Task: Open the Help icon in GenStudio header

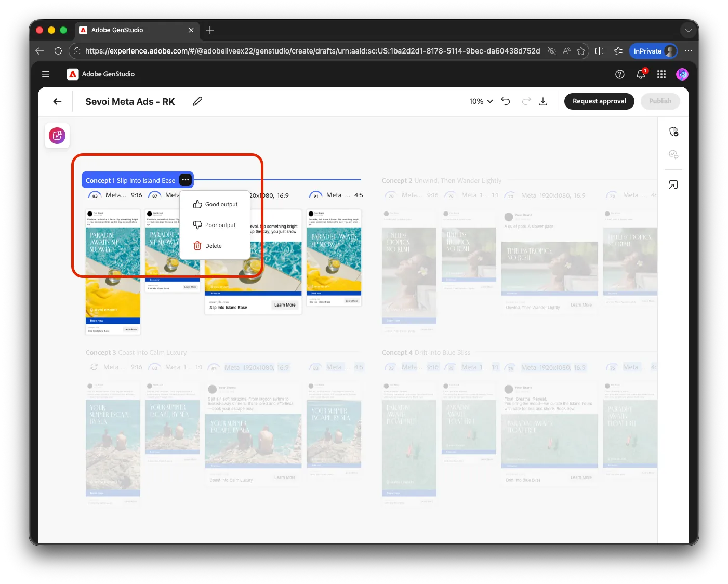Action: pos(619,74)
